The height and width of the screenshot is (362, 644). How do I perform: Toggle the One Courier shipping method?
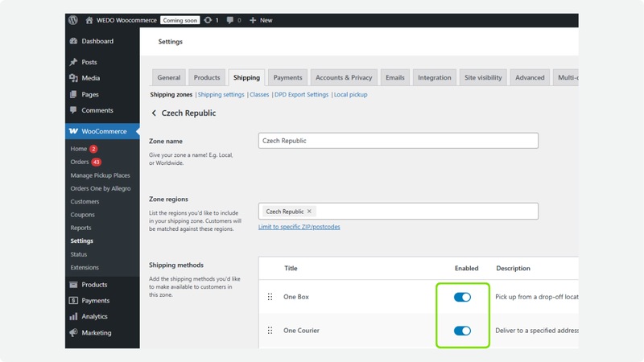[462, 331]
